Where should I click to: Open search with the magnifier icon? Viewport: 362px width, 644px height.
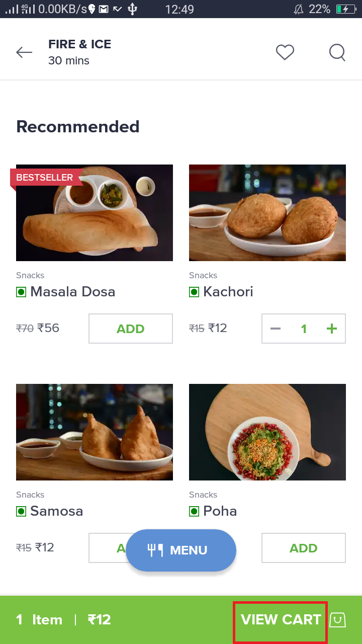coord(337,52)
